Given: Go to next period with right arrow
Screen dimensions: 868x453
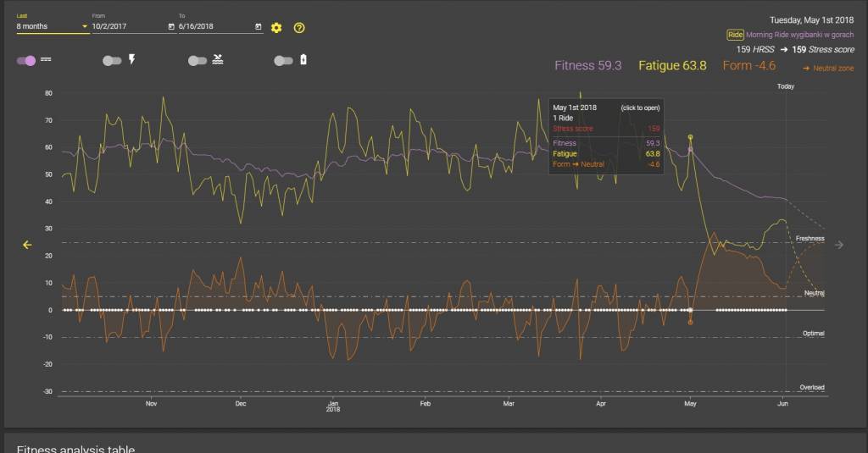Looking at the screenshot, I should [839, 245].
